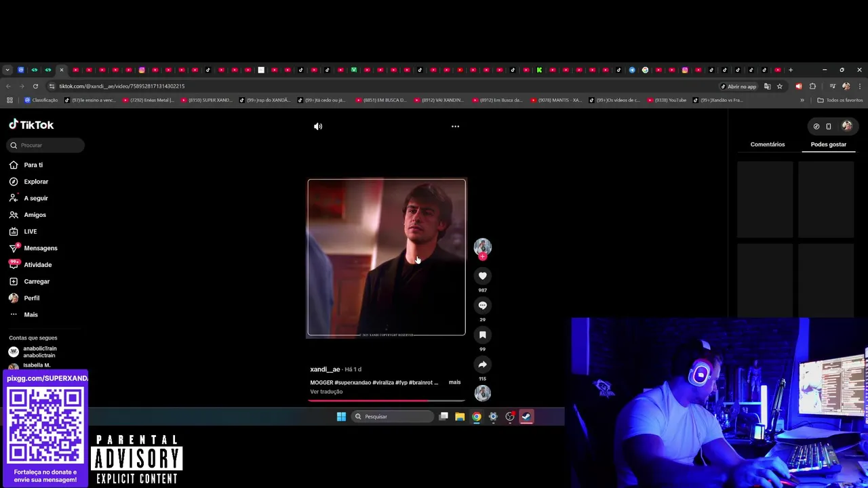Screen dimensions: 868x488
Task: Open the three-dot video options menu
Action: [x=455, y=126]
